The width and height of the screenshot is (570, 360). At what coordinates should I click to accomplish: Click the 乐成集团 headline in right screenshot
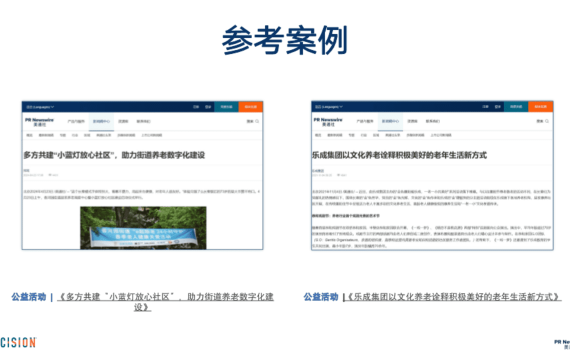tap(400, 155)
